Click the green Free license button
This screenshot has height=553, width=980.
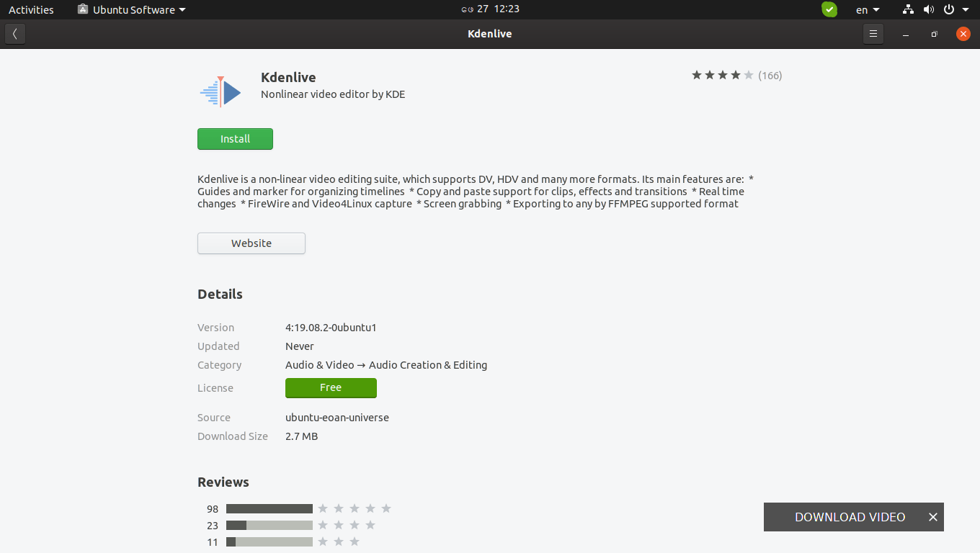(331, 387)
